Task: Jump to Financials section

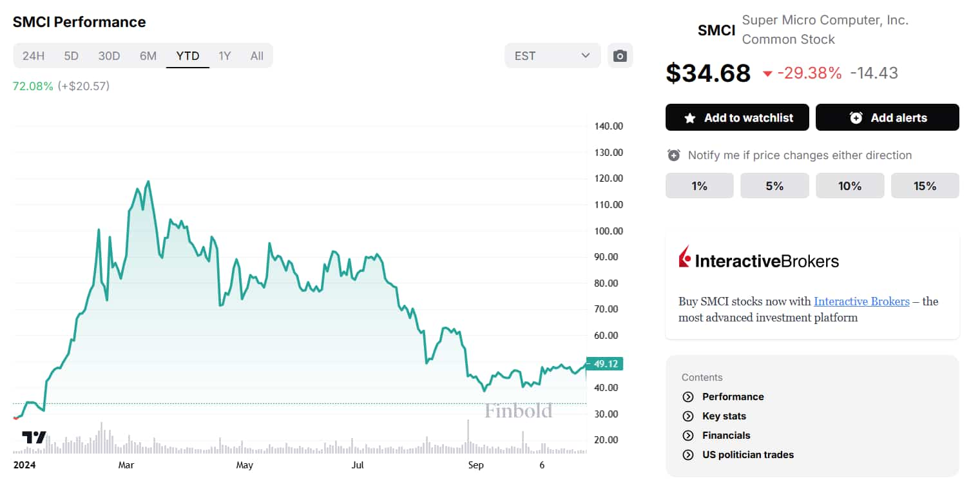Action: point(726,436)
